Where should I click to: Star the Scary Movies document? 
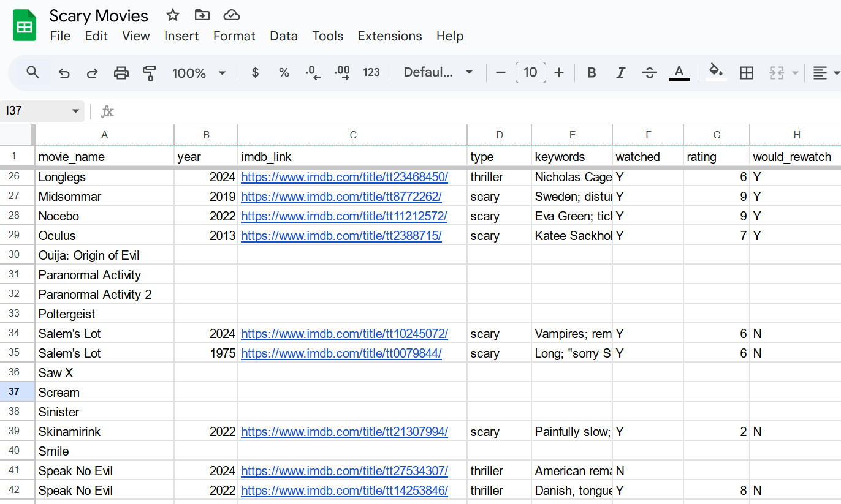click(x=173, y=15)
